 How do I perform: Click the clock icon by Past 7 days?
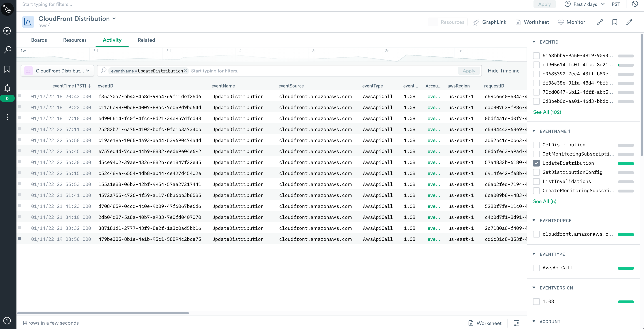(568, 4)
